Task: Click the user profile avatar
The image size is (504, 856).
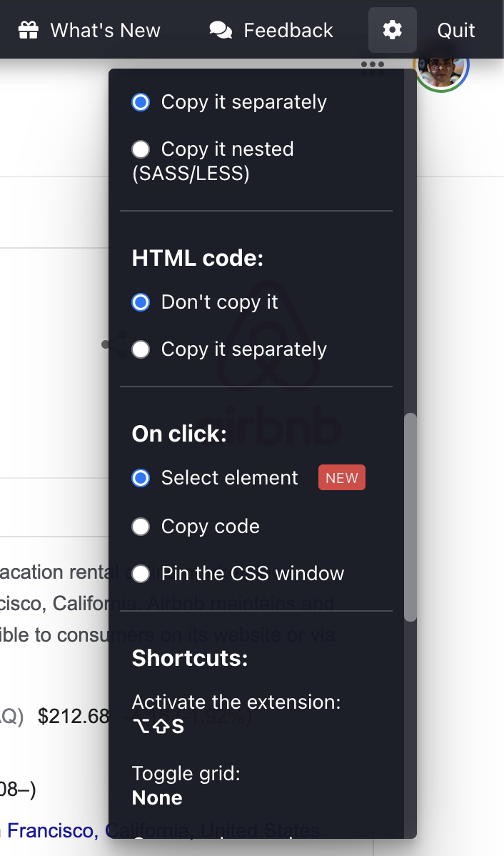Action: click(x=441, y=66)
